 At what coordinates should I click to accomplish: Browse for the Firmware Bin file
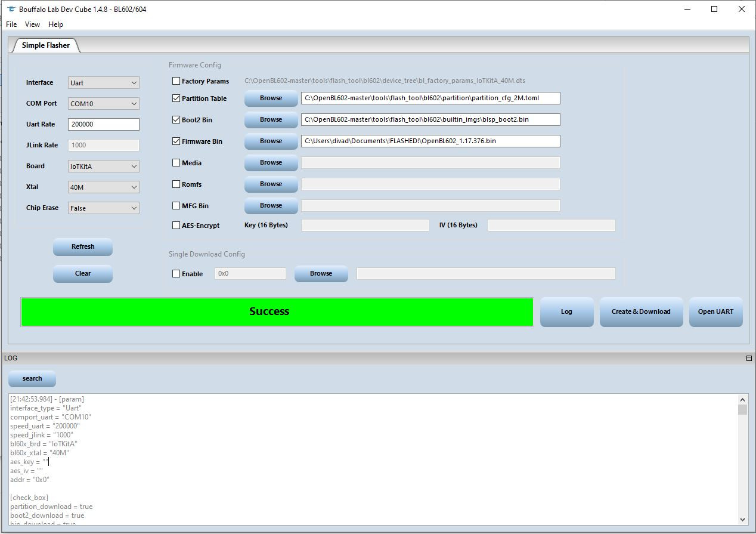click(x=271, y=141)
